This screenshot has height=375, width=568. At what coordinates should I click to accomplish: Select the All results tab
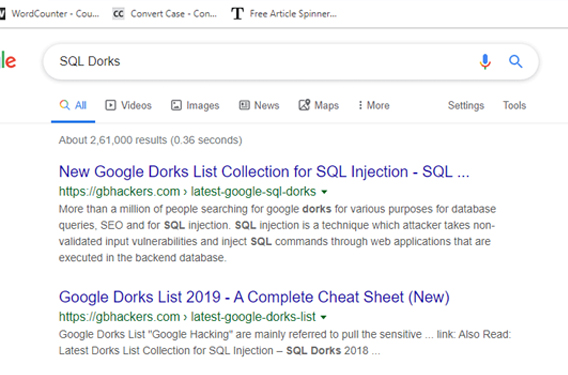[x=73, y=105]
